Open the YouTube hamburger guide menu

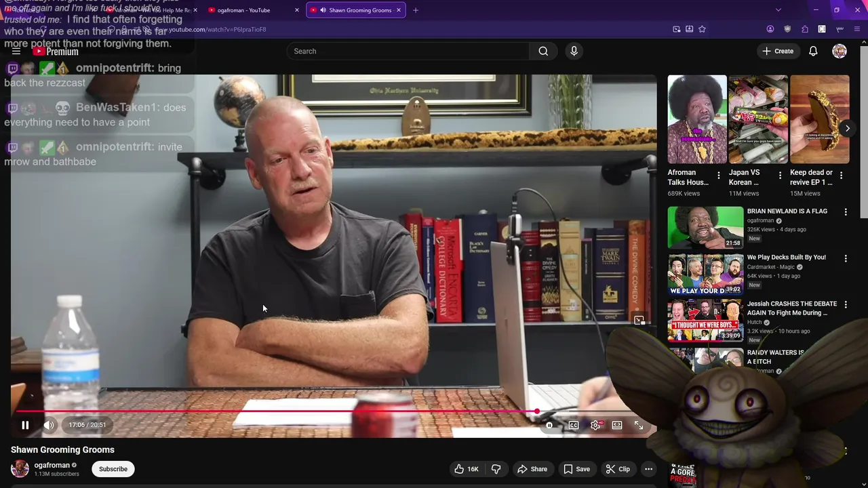click(x=16, y=51)
